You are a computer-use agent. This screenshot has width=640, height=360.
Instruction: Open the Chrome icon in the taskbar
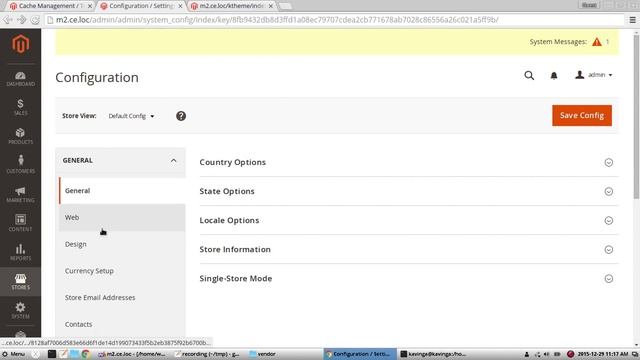[85, 354]
